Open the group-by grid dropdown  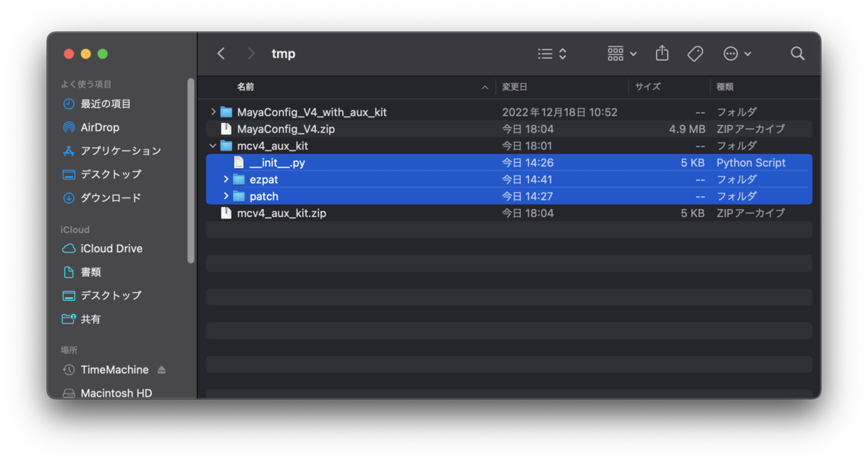point(622,54)
